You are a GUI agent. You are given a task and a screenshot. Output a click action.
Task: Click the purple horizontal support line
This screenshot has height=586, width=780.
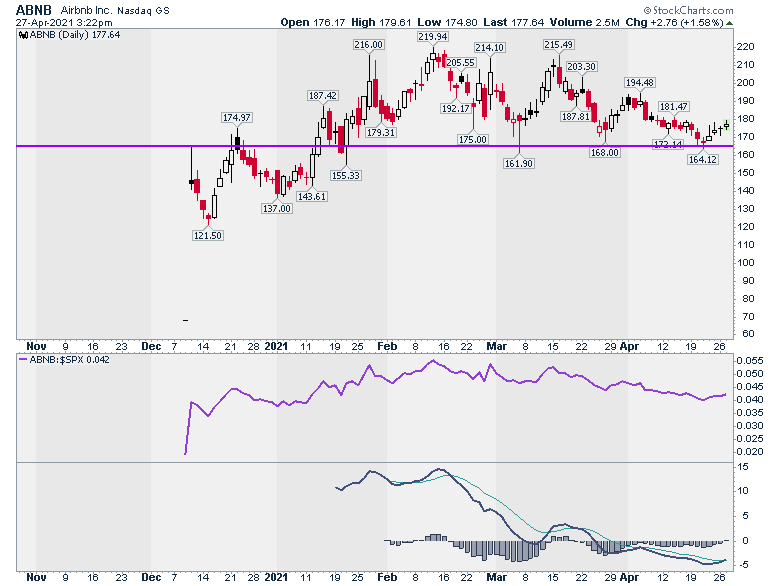coord(375,146)
